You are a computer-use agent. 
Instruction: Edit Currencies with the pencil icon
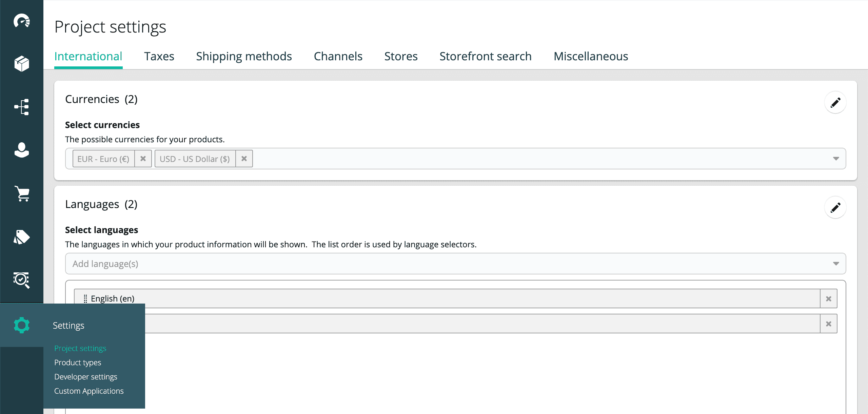click(835, 102)
